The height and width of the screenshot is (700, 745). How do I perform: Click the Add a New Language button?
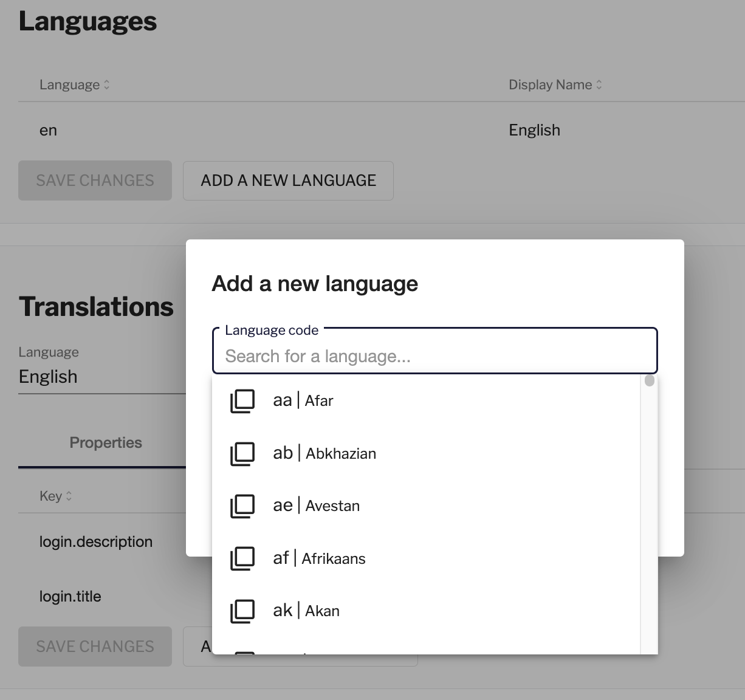point(288,180)
